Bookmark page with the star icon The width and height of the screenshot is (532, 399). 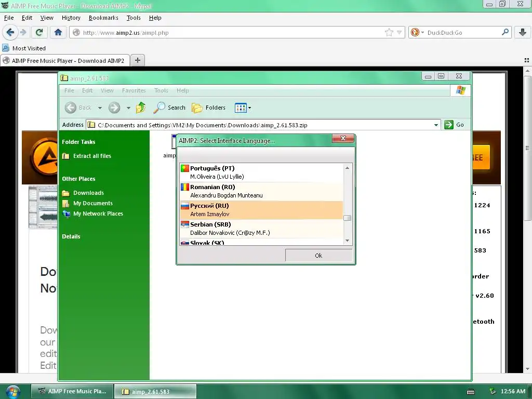pos(389,33)
